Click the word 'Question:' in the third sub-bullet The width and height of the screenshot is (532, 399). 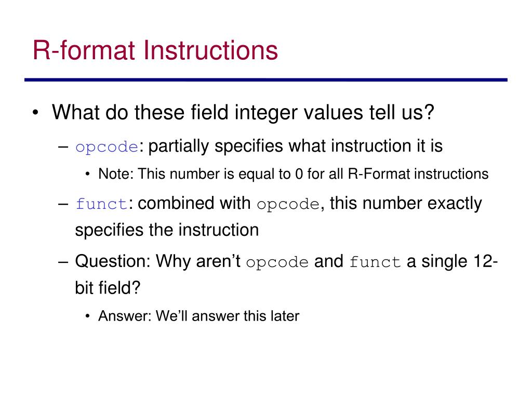click(x=113, y=262)
